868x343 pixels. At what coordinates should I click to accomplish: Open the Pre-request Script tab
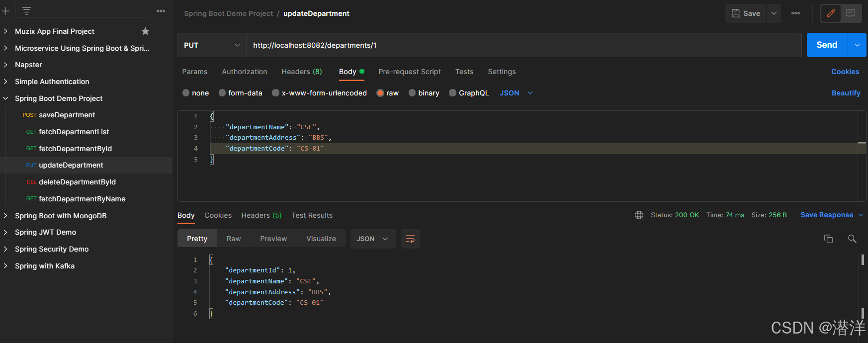[410, 72]
